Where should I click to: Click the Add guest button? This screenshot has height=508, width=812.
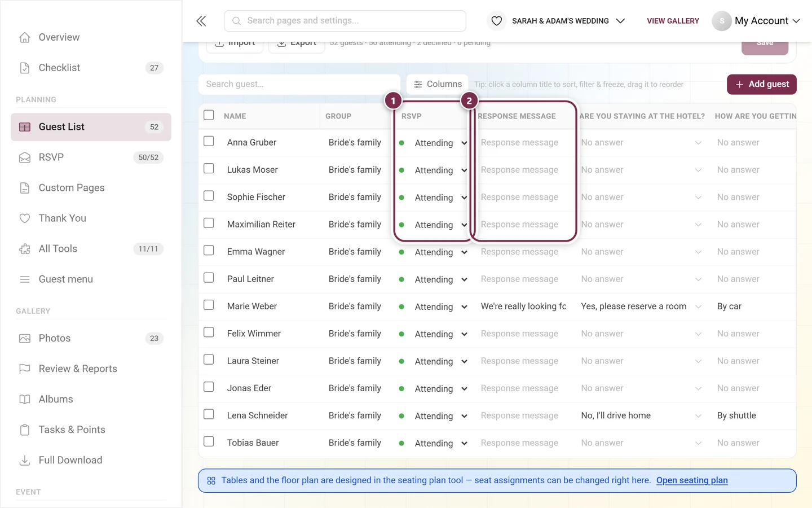tap(762, 84)
